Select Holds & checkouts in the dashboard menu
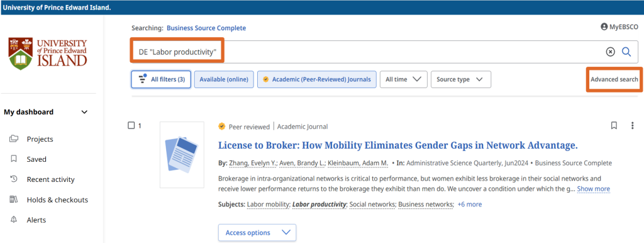Image resolution: width=644 pixels, height=243 pixels. 57,200
